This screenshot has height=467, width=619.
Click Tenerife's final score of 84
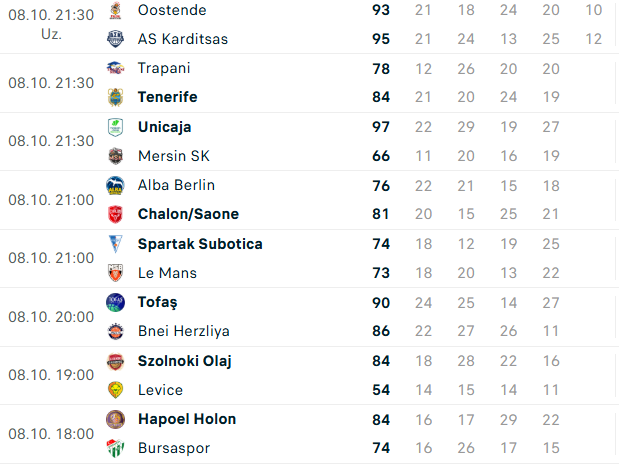(x=380, y=97)
